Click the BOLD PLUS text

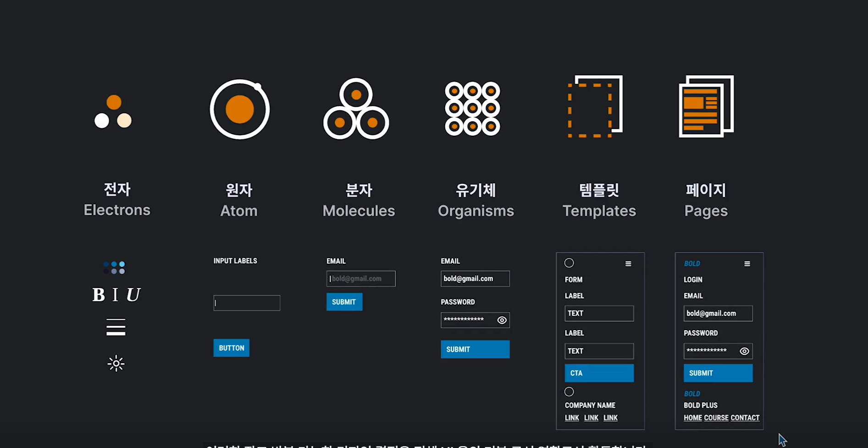click(701, 405)
